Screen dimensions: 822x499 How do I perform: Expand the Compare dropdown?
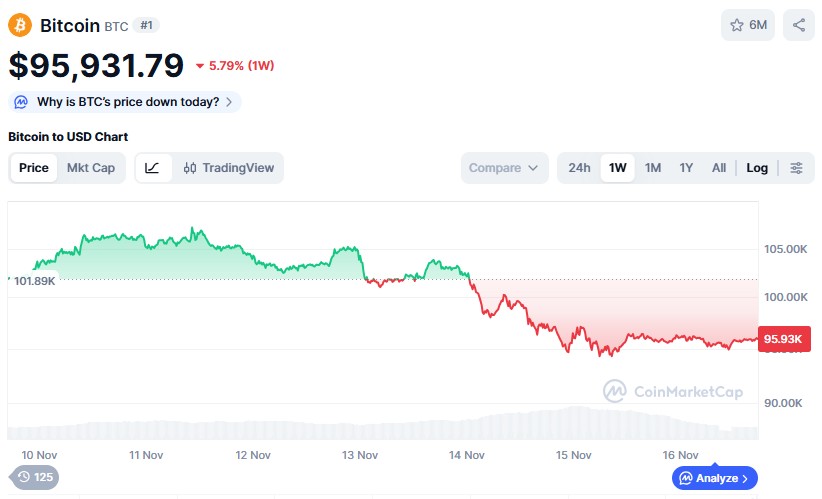[x=505, y=168]
